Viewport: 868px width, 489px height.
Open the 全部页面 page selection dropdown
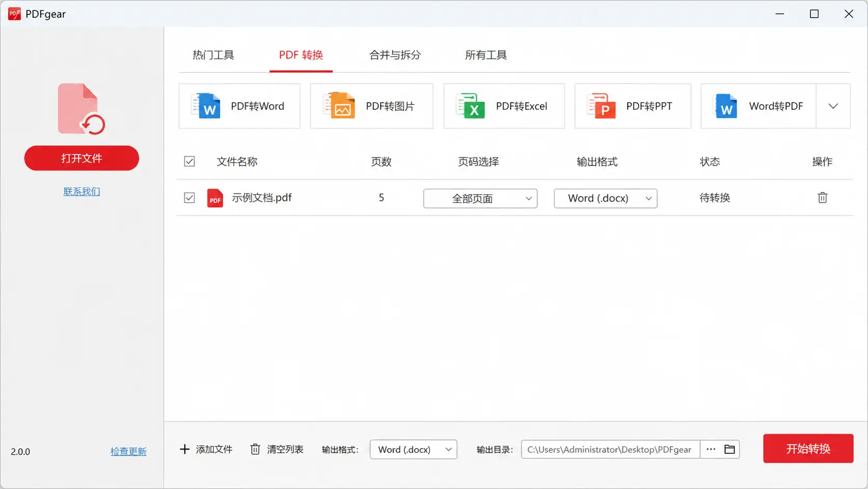pyautogui.click(x=480, y=199)
